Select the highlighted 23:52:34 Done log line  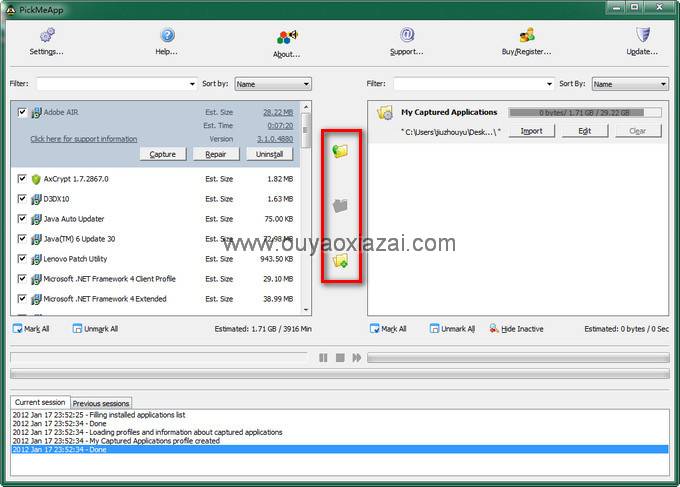point(340,450)
